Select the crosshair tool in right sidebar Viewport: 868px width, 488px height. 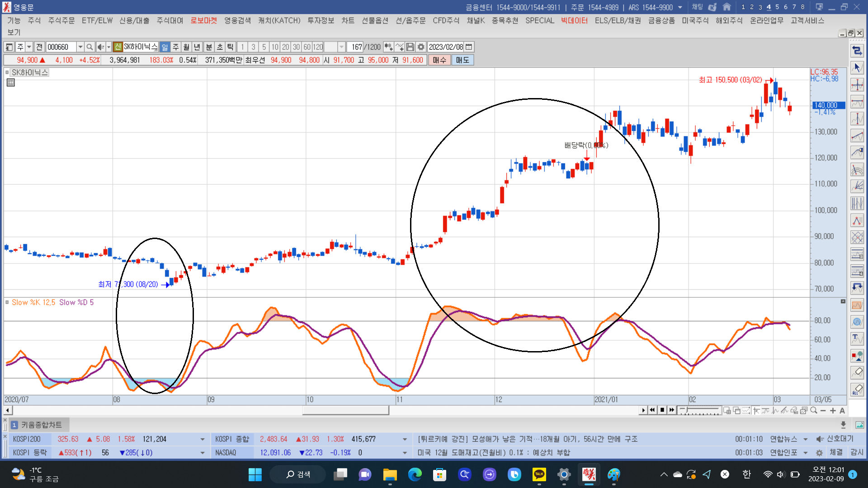(857, 85)
